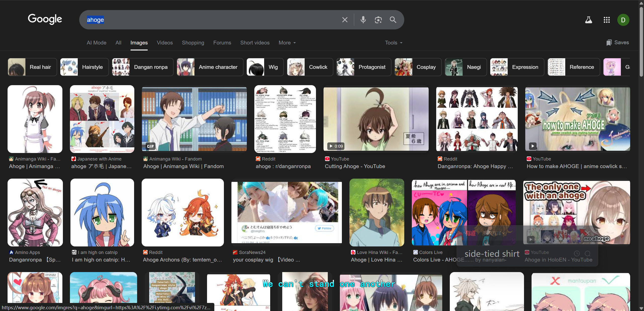This screenshot has width=644, height=311.
Task: Open the GIF library scene image
Action: point(194,119)
